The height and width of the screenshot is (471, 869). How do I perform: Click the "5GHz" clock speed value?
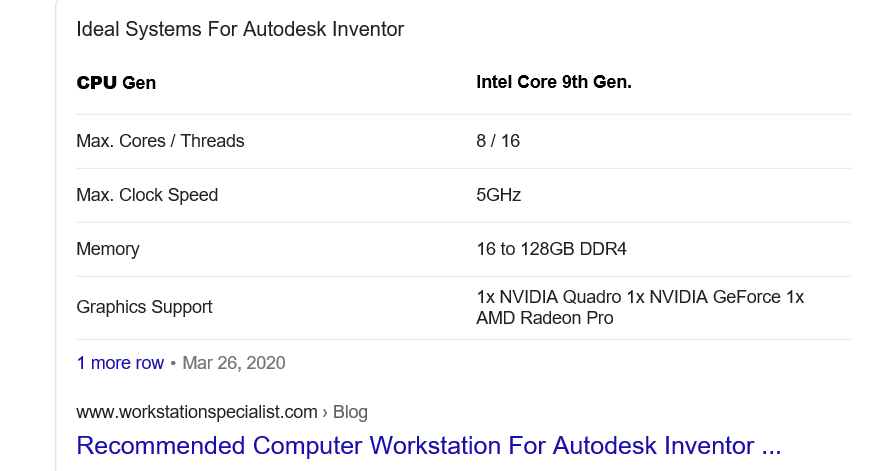tap(498, 195)
